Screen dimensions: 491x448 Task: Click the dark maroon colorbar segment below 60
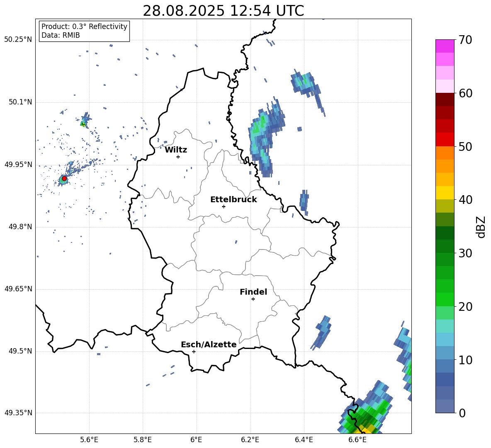point(445,99)
